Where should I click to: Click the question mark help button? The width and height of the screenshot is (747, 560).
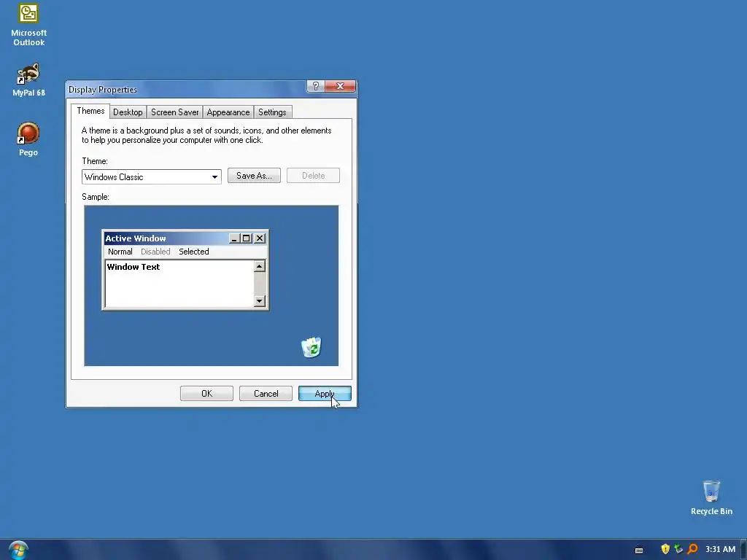(x=315, y=86)
